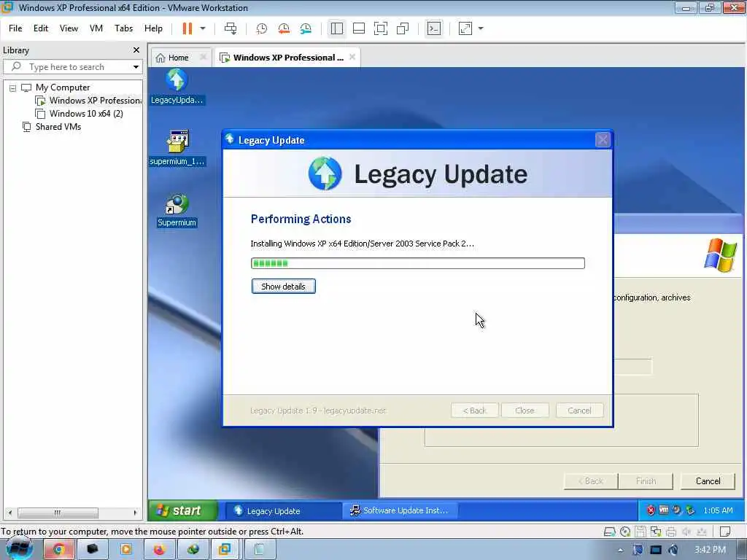
Task: Click Show details in Legacy Update
Action: [x=284, y=286]
